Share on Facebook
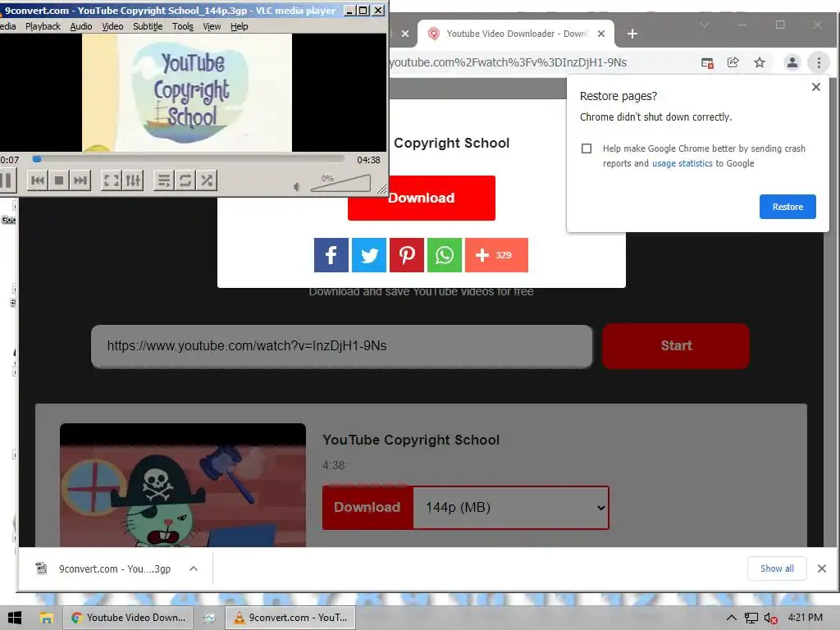 coord(331,255)
